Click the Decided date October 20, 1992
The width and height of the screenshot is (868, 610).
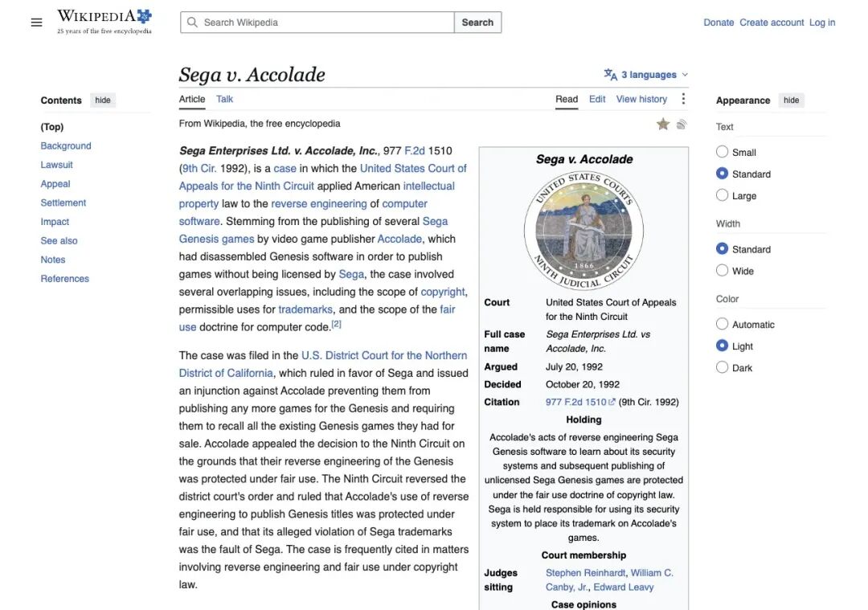[583, 384]
